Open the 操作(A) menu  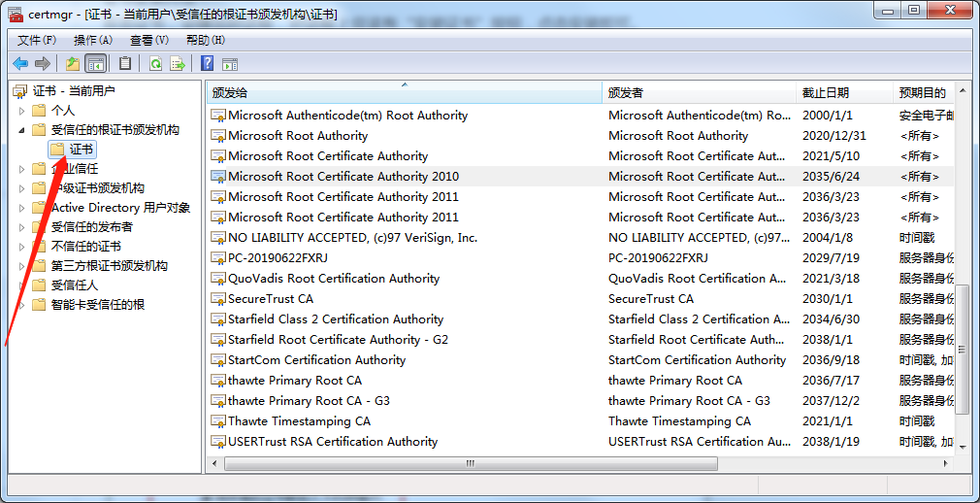click(93, 40)
